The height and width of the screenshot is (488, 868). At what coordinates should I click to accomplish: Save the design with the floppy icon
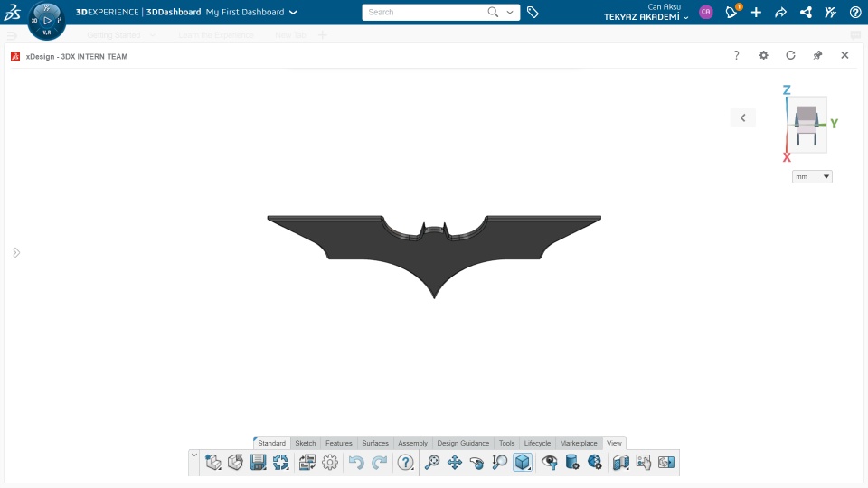pos(258,462)
